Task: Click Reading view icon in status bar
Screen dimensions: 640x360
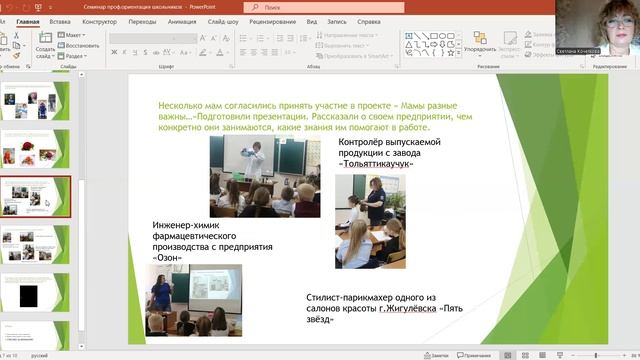Action: click(x=542, y=356)
